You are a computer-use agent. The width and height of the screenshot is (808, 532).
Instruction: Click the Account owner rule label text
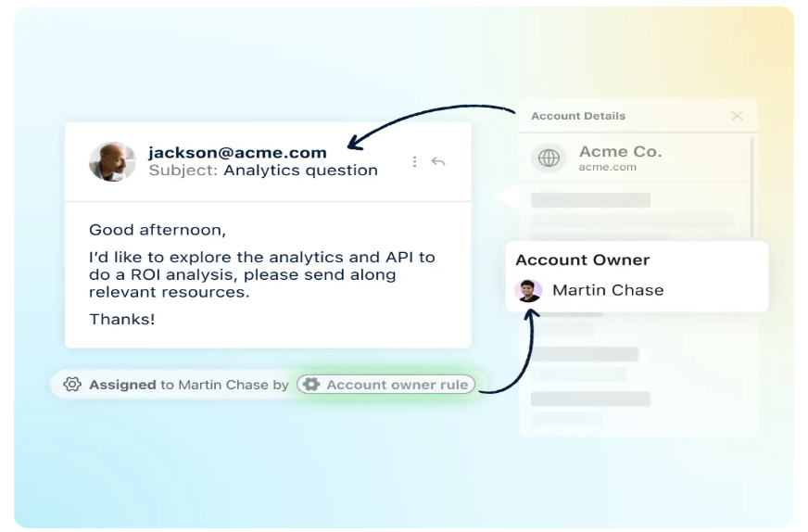point(397,385)
